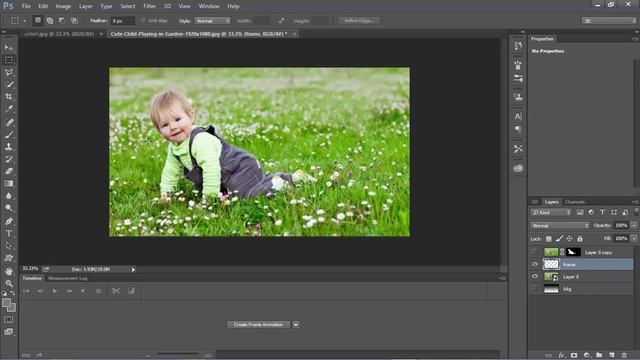Viewport: 640px width, 360px height.
Task: Select the Dodge tool
Action: click(x=9, y=208)
